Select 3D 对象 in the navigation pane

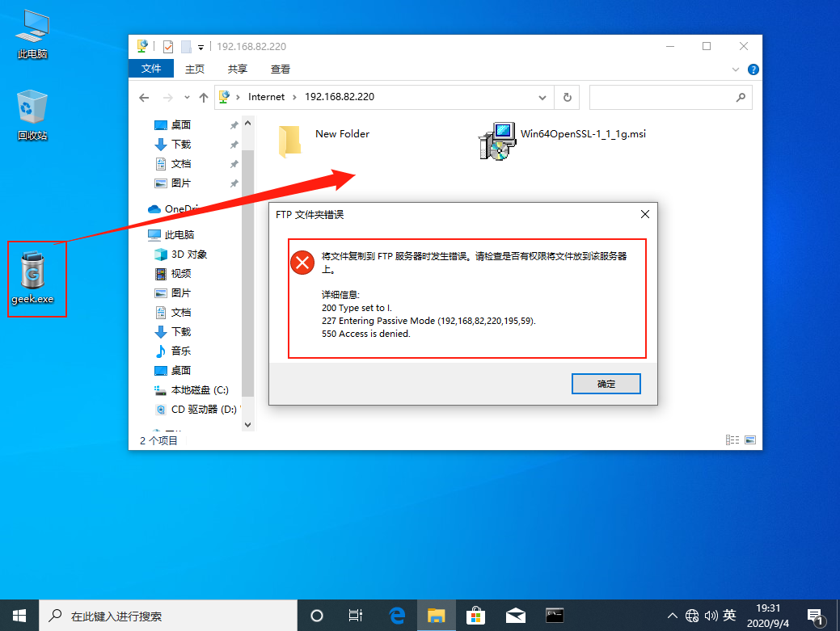180,255
